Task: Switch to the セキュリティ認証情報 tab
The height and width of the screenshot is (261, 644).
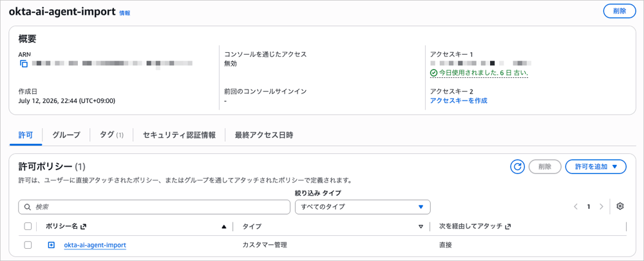Action: point(179,135)
